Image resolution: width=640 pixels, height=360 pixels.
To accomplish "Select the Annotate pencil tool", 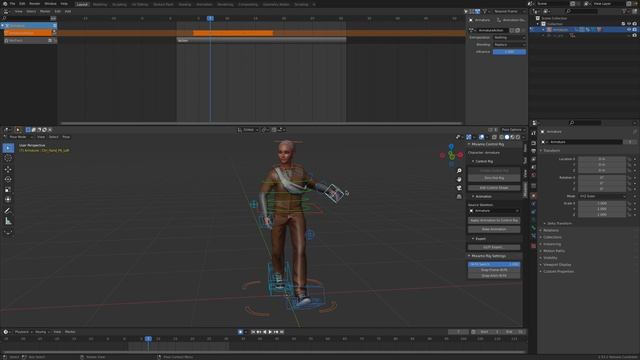I will pyautogui.click(x=8, y=211).
